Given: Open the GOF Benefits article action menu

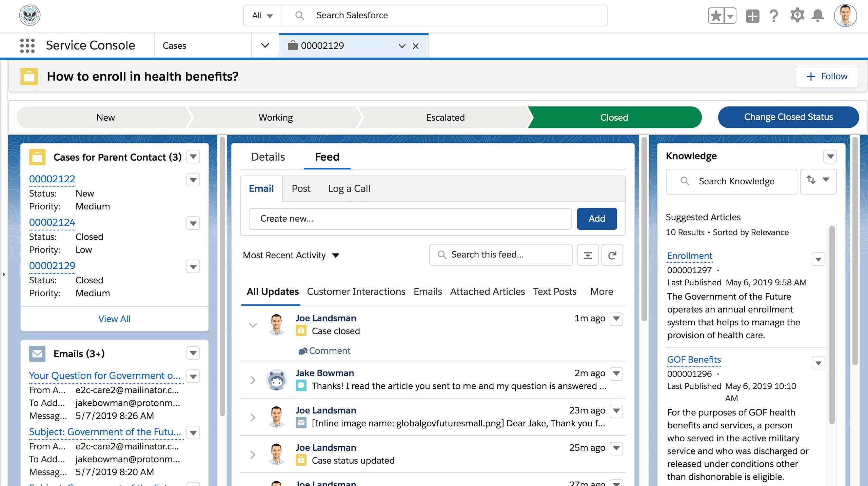Looking at the screenshot, I should (818, 363).
